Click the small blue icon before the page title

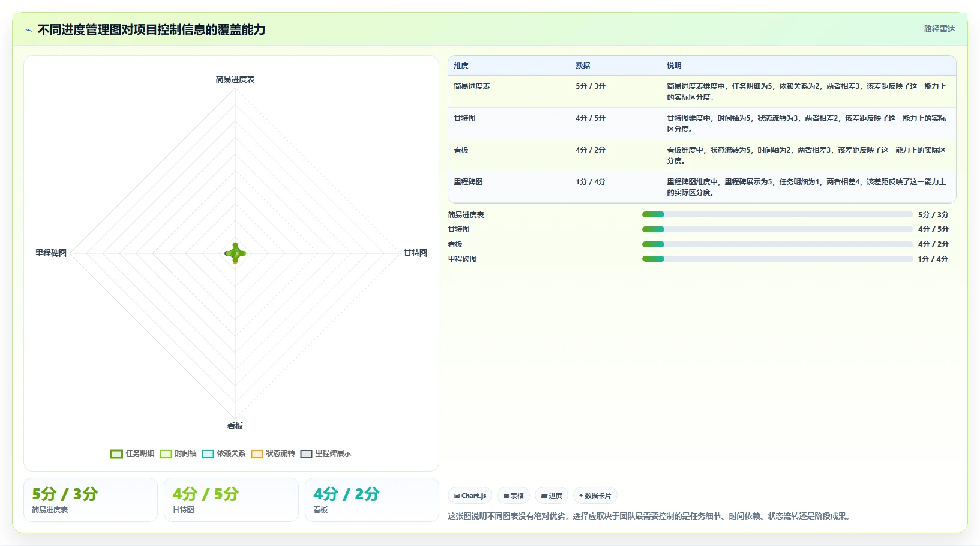pyautogui.click(x=28, y=30)
